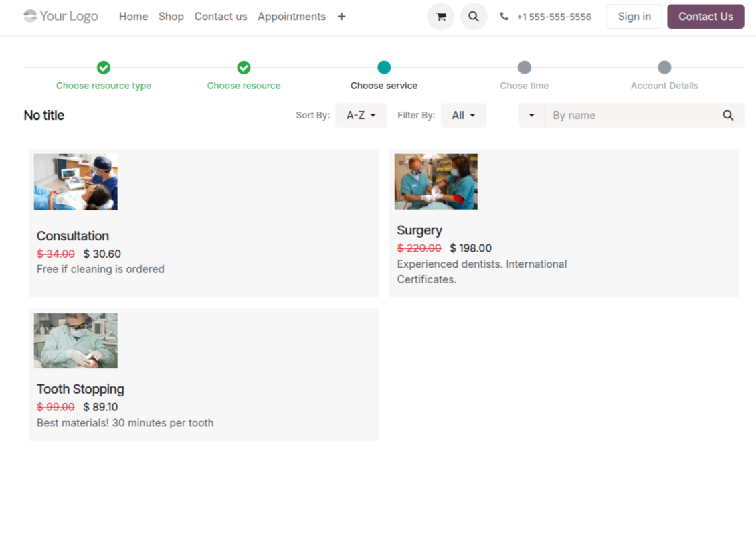756x555 pixels.
Task: Expand the search type dropdown arrow
Action: coord(531,115)
